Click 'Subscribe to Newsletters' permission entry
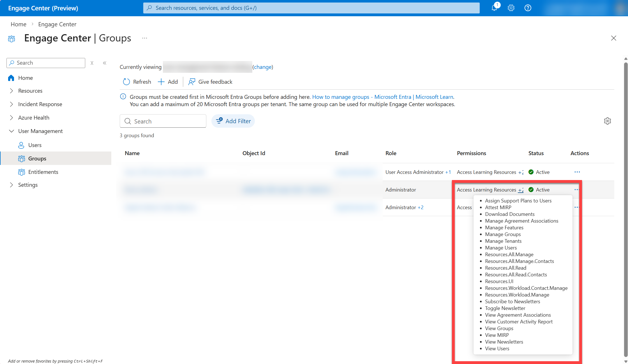This screenshot has height=364, width=628. pyautogui.click(x=512, y=302)
